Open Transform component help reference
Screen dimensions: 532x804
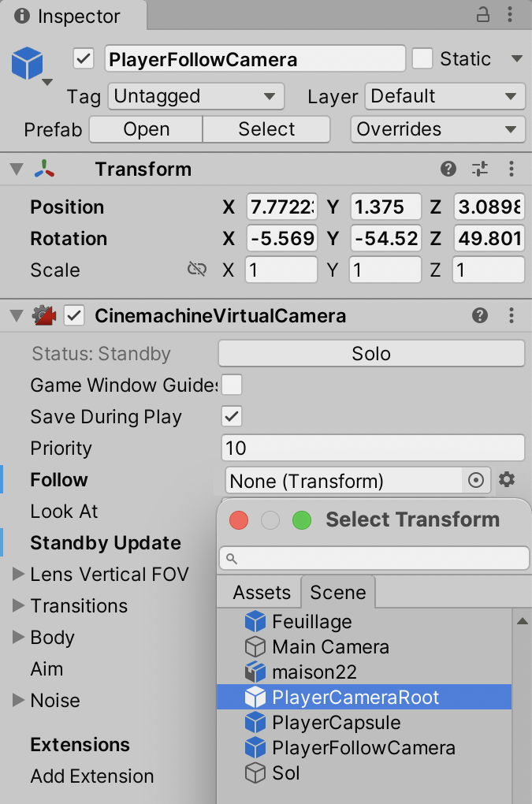click(448, 169)
